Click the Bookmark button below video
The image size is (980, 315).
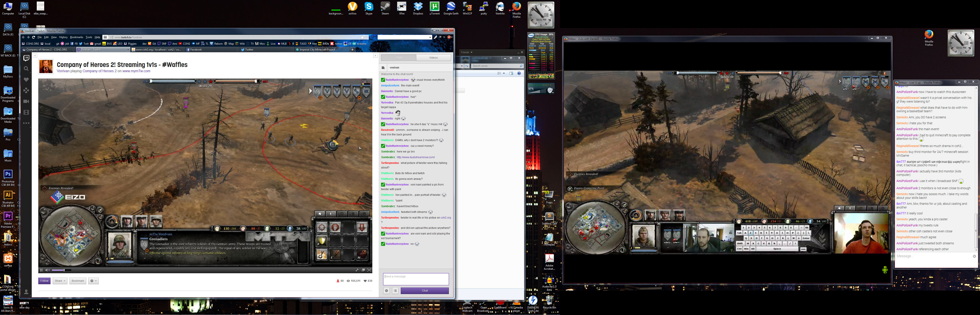click(x=78, y=281)
